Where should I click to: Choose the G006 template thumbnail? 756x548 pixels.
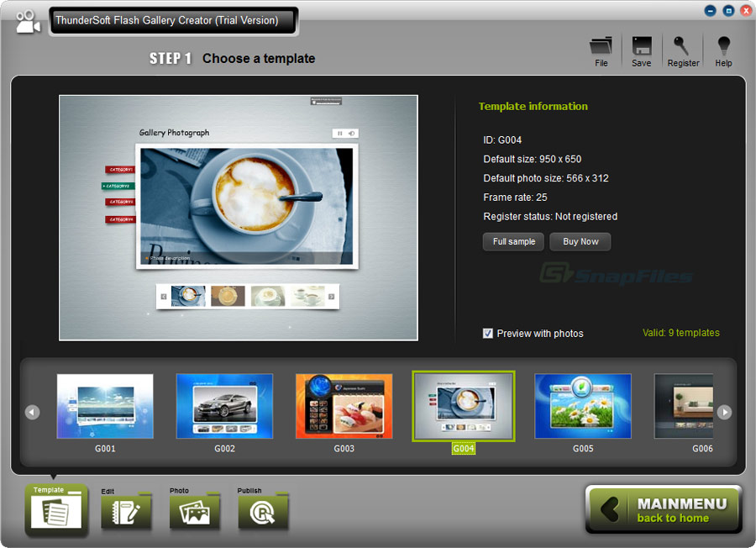[684, 407]
